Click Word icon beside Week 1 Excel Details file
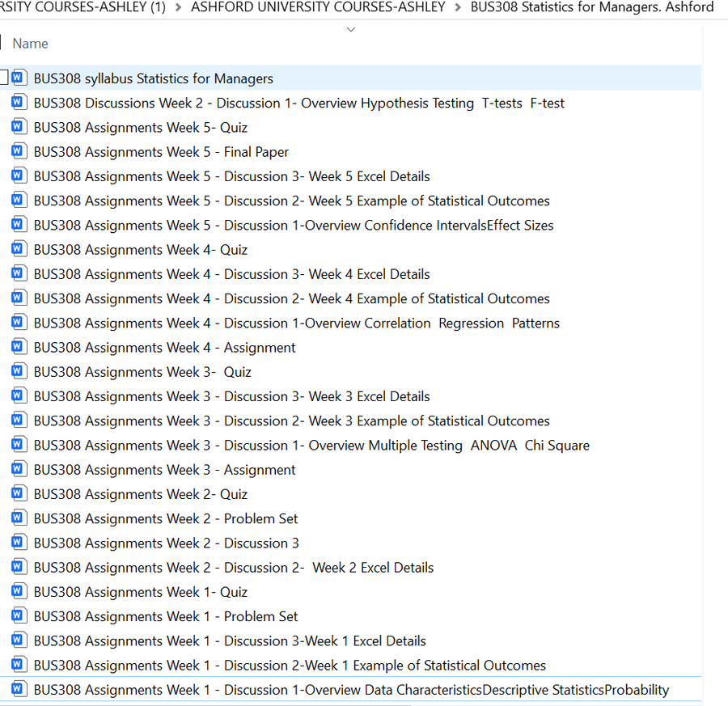 pos(19,640)
